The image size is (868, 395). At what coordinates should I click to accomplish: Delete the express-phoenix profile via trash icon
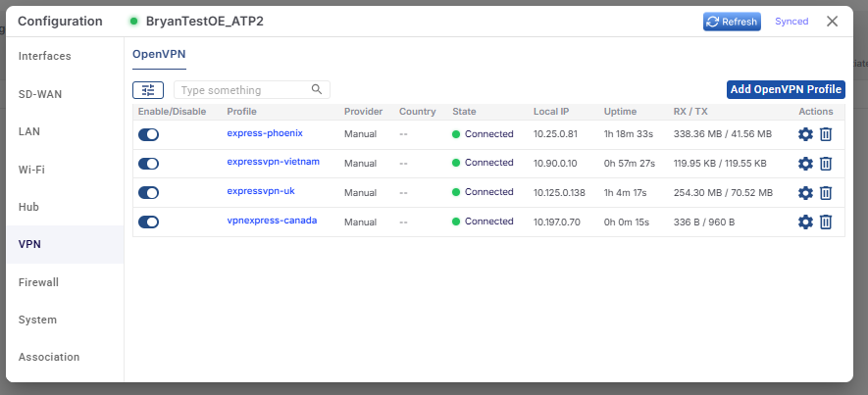(x=826, y=134)
